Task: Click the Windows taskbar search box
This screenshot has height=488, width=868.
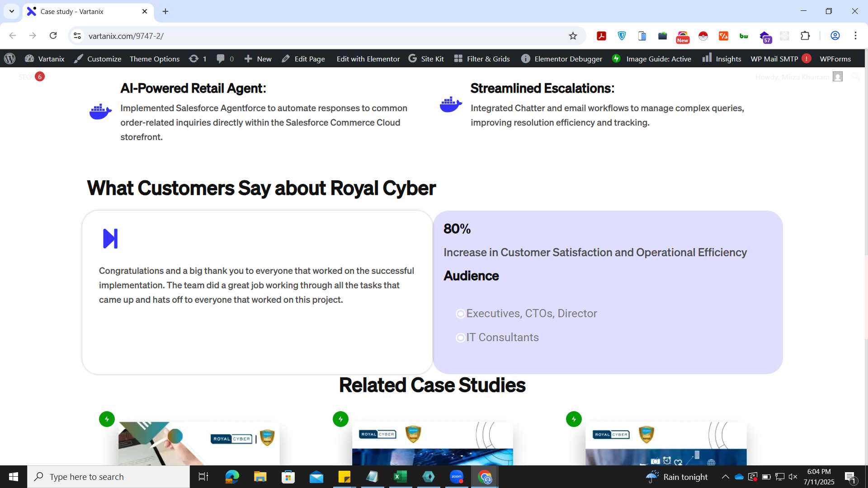Action: pyautogui.click(x=108, y=477)
